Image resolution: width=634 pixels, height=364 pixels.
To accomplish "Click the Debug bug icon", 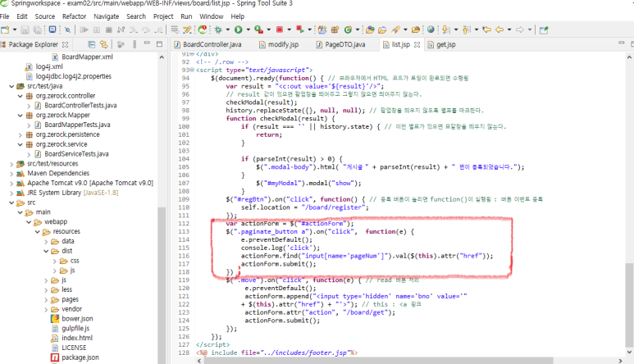I will click(218, 30).
